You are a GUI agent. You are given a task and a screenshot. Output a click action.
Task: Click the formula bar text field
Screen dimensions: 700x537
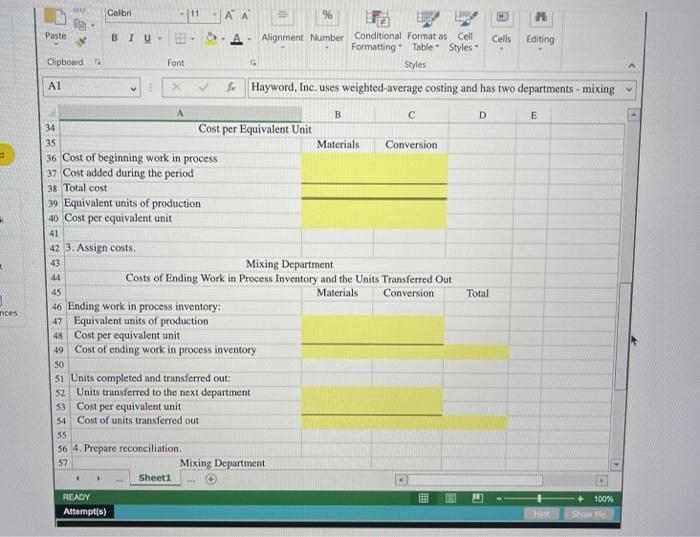point(436,88)
